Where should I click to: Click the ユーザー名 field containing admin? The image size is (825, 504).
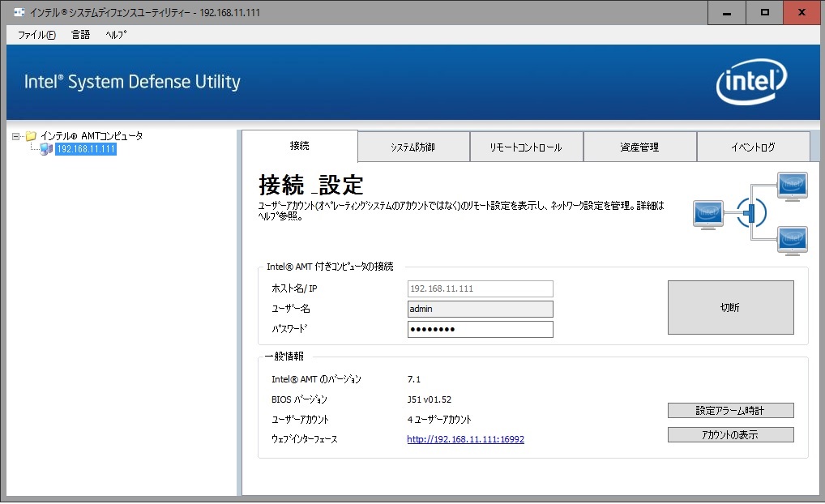[481, 309]
